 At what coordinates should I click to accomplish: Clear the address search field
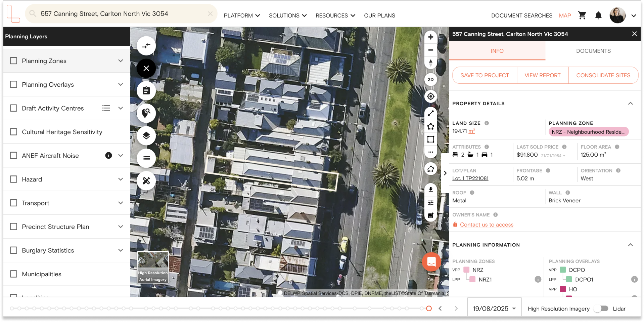click(x=210, y=14)
